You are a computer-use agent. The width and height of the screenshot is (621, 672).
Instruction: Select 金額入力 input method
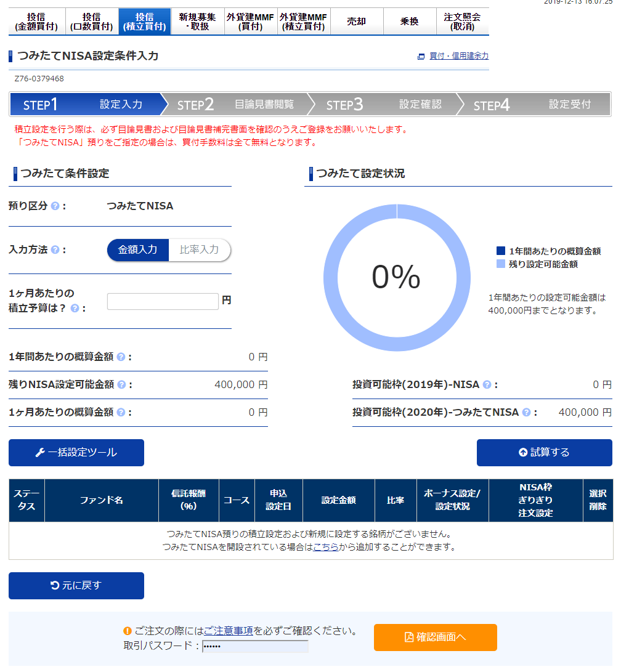(x=137, y=250)
